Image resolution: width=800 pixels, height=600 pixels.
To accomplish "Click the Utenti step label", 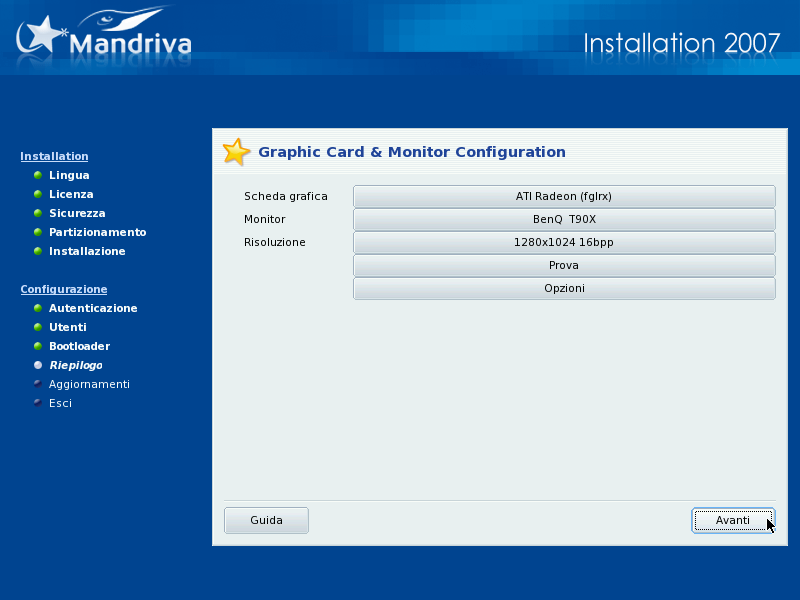I will tap(67, 327).
